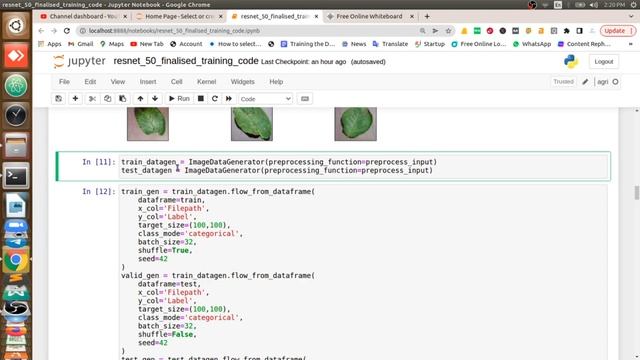The height and width of the screenshot is (360, 640).
Task: Insert a cell below using the plus icon
Action: pyautogui.click(x=76, y=99)
